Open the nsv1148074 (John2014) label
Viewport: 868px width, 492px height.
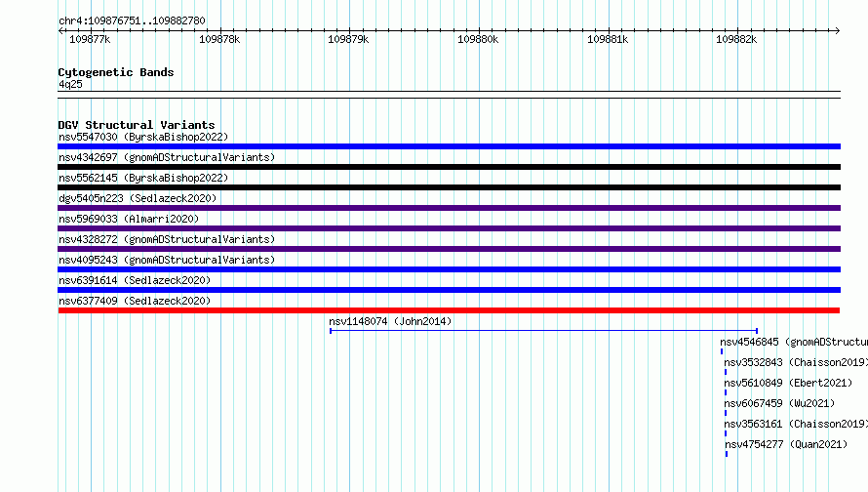click(x=390, y=321)
